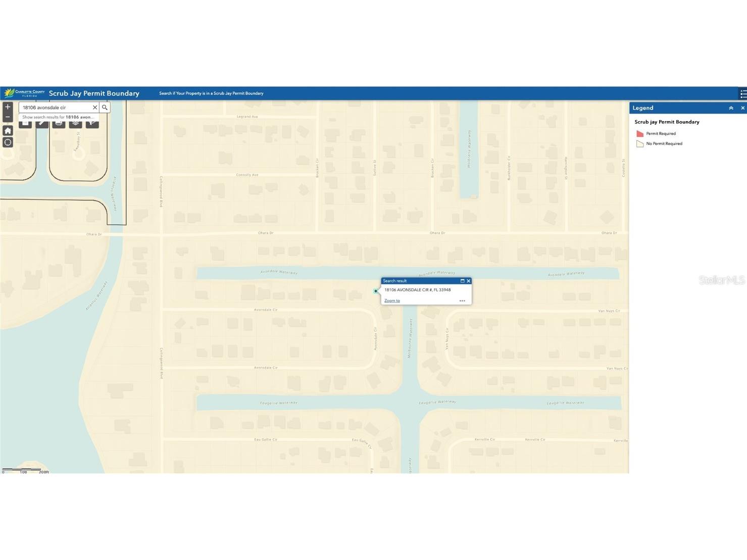Clear the search text with the X icon

coord(95,107)
